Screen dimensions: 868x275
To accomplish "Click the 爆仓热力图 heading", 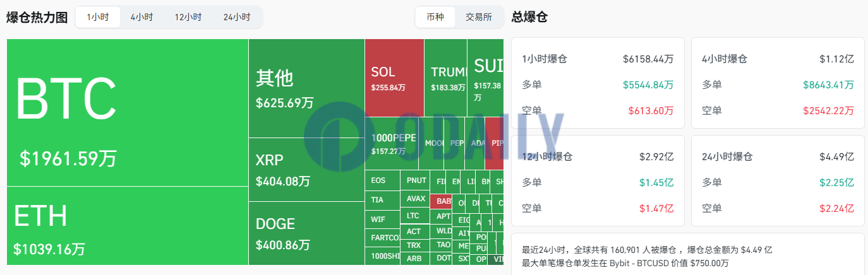I will pos(37,18).
